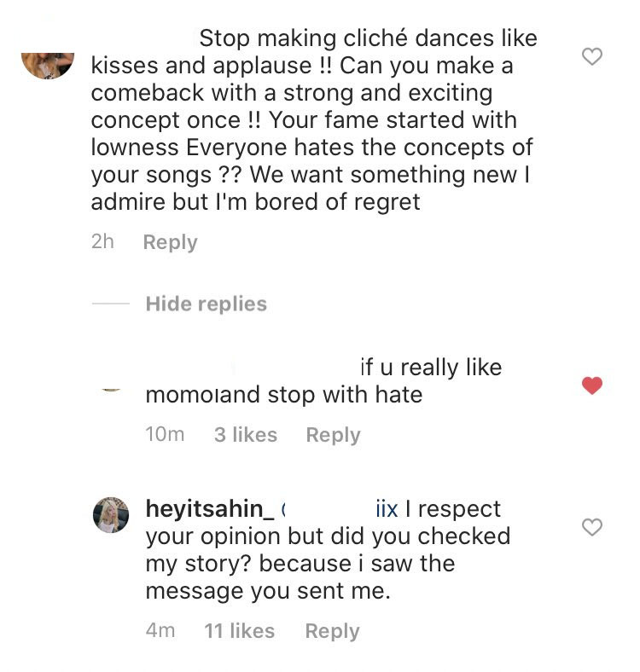This screenshot has width=640, height=672.
Task: Collapse the thread with Hide replies
Action: 206,304
